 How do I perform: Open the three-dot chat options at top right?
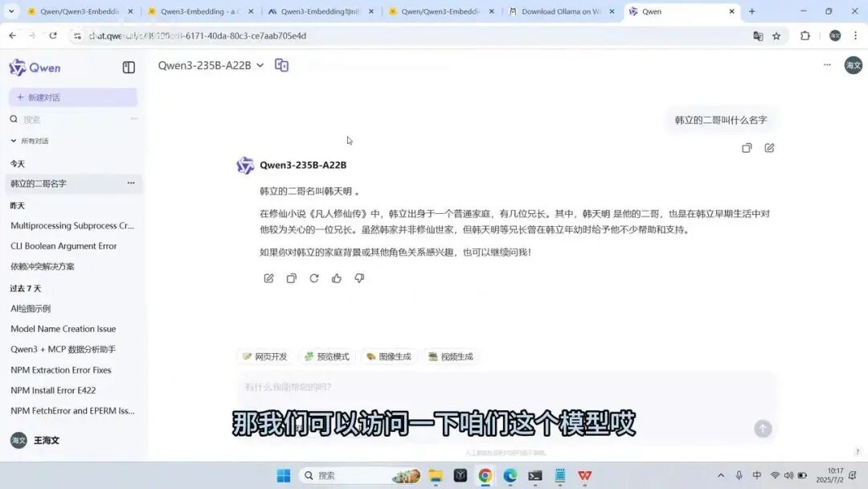point(827,65)
